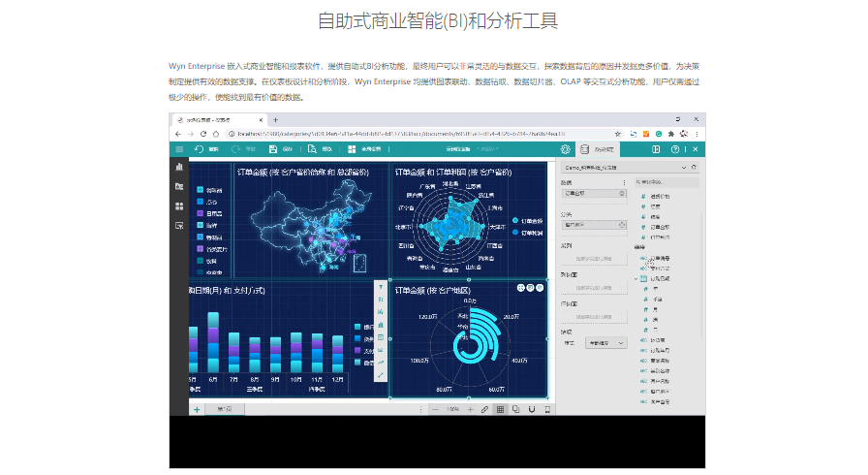
Task: Open the options of the bound value field chip
Action: click(x=622, y=193)
